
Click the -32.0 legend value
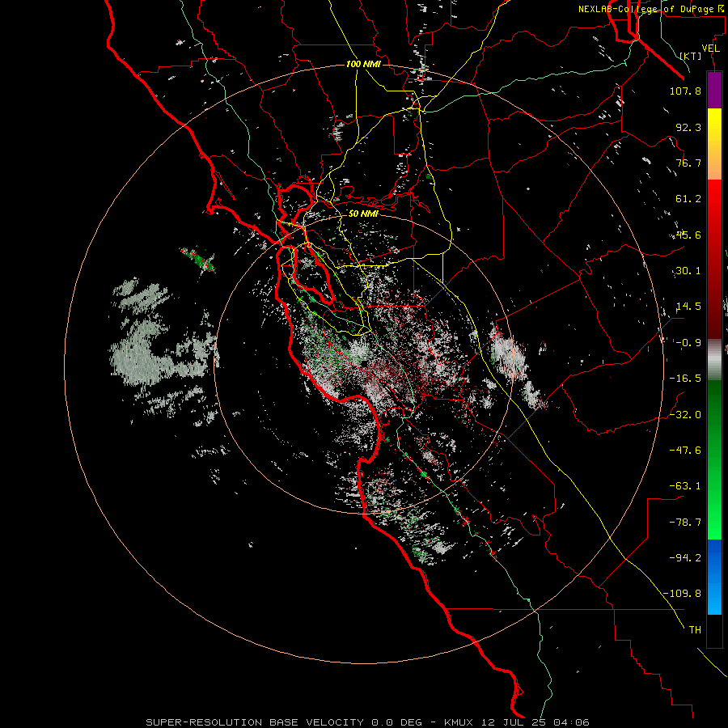[685, 415]
